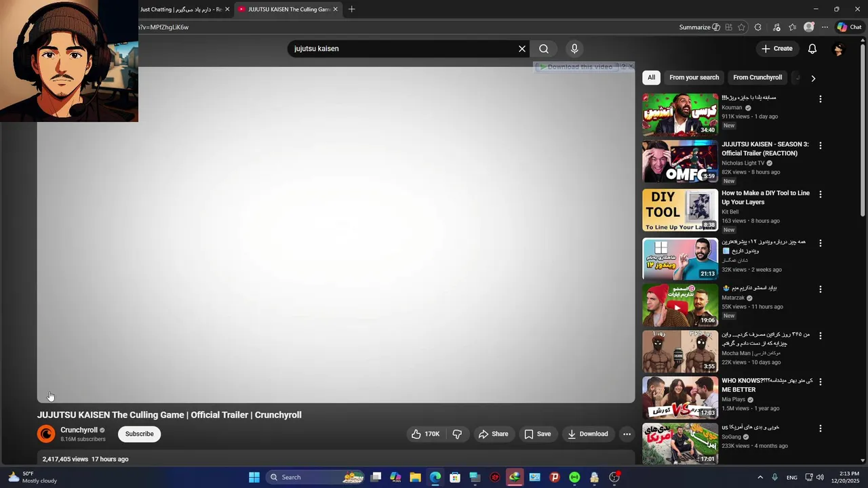Close the JUJUTSU KAISEN browser tab
The height and width of the screenshot is (488, 868).
click(335, 9)
